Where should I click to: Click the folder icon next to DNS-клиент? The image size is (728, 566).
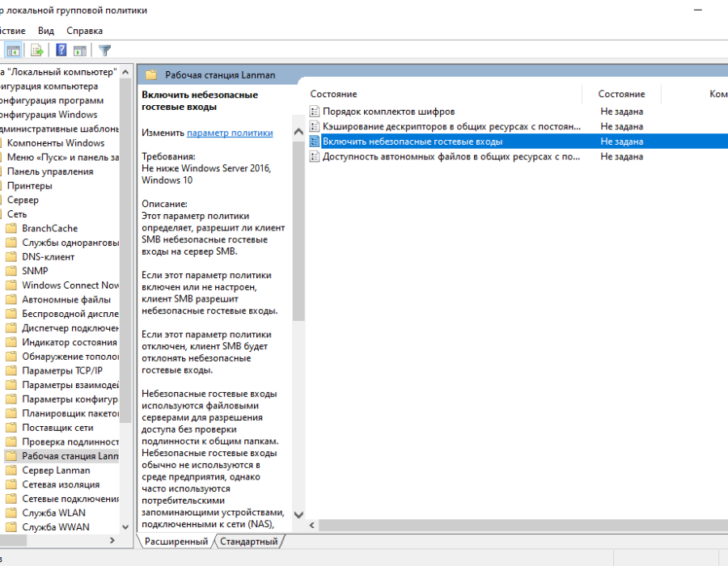point(11,256)
